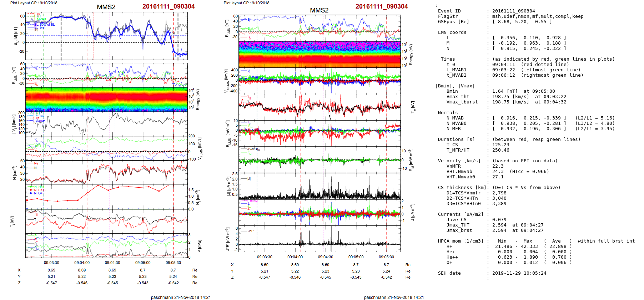The width and height of the screenshot is (644, 300).
Task: Select the 09:05:30 time tick on right plot
Action: [x=386, y=257]
